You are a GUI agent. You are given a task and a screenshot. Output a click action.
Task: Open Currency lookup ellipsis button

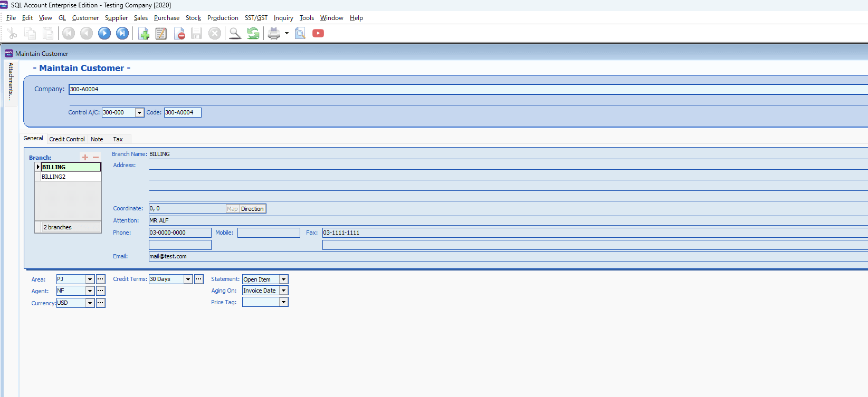point(100,303)
